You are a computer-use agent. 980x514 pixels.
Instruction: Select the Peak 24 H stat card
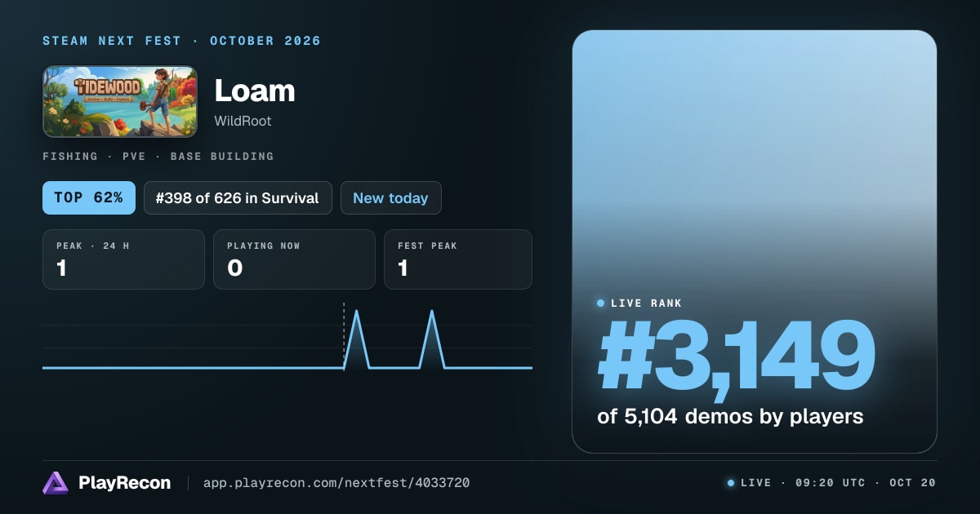tap(123, 259)
